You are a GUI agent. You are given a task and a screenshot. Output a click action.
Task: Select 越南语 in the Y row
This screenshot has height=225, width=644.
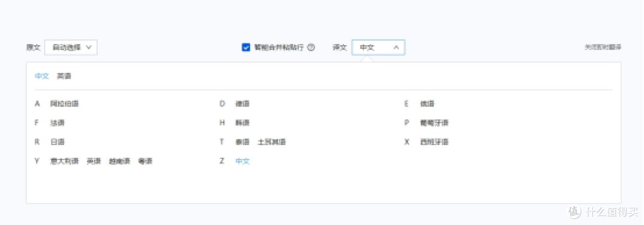[119, 161]
